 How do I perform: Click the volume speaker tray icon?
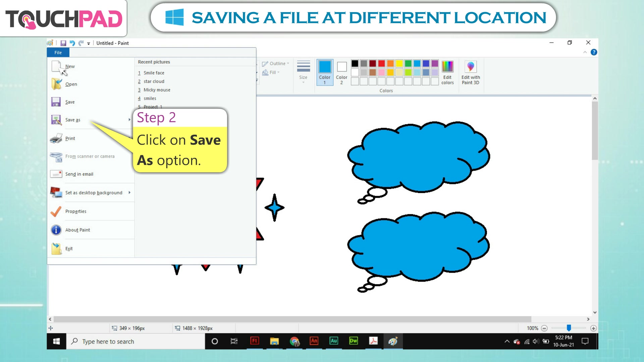[x=536, y=342]
